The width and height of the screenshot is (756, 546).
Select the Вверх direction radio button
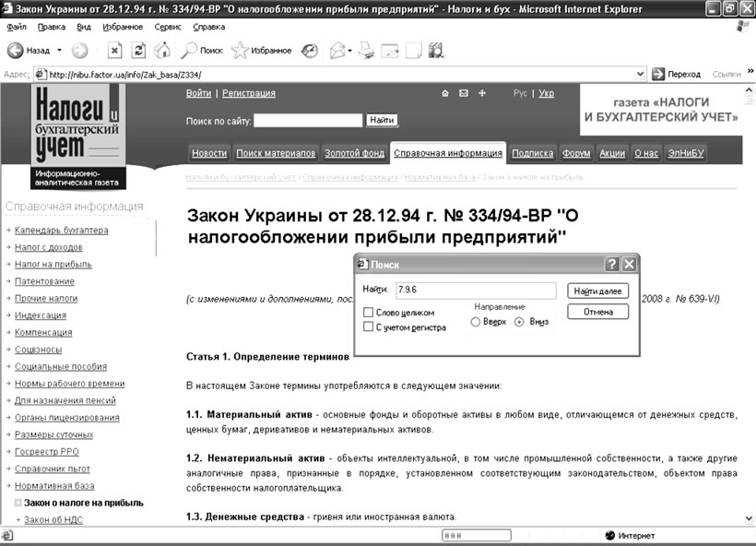pyautogui.click(x=476, y=322)
